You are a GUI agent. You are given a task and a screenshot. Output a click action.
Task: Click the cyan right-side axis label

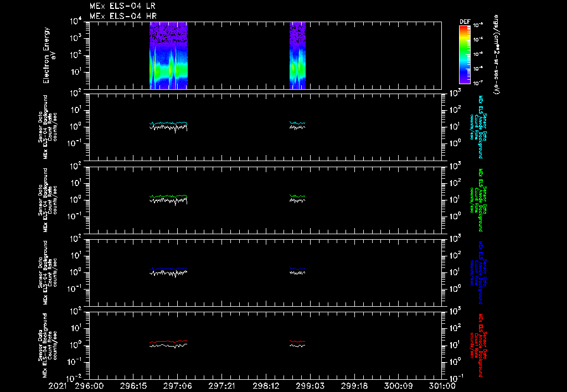478,127
